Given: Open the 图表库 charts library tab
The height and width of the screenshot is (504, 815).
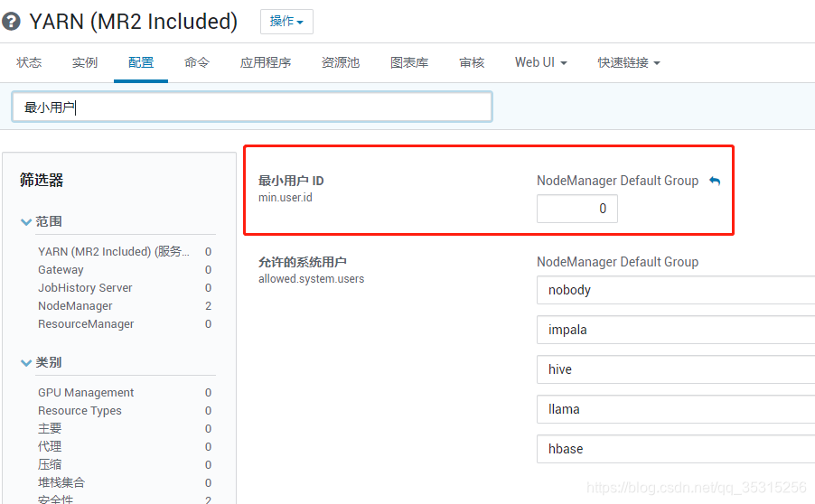Looking at the screenshot, I should pyautogui.click(x=409, y=62).
